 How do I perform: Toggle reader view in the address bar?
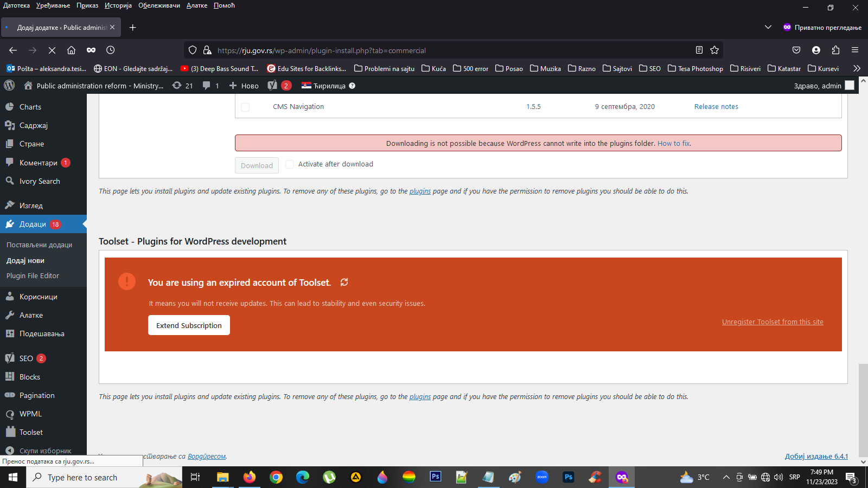pos(699,50)
